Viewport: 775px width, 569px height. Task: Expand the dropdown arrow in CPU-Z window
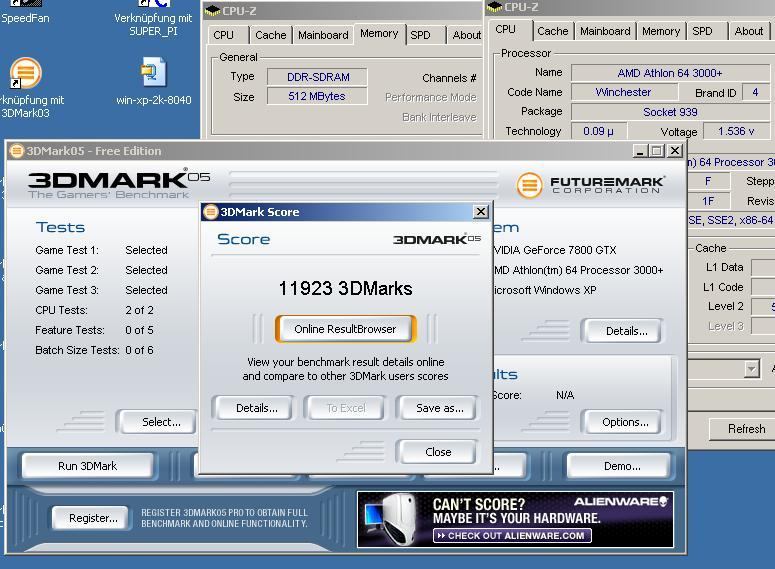pyautogui.click(x=752, y=369)
